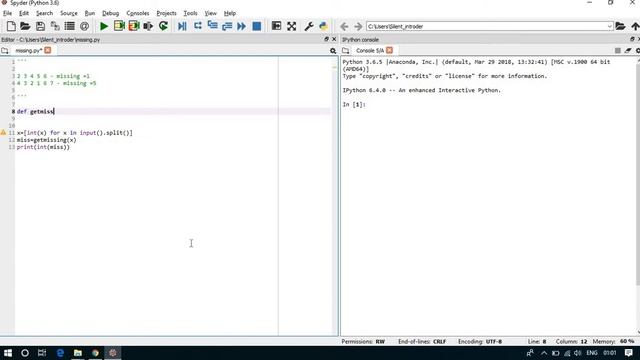The width and height of the screenshot is (640, 360).
Task: Click the 'print(int(miss))' code line
Action: click(43, 147)
